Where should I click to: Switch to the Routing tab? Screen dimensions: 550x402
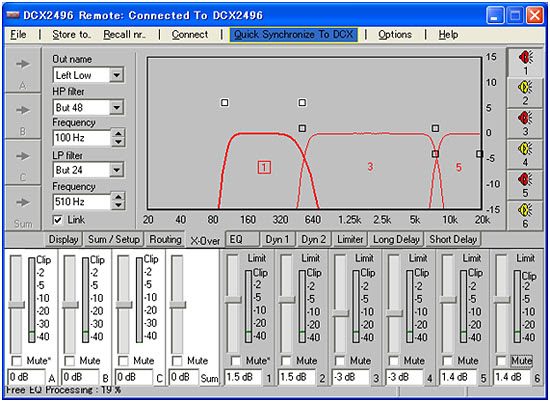[x=165, y=239]
